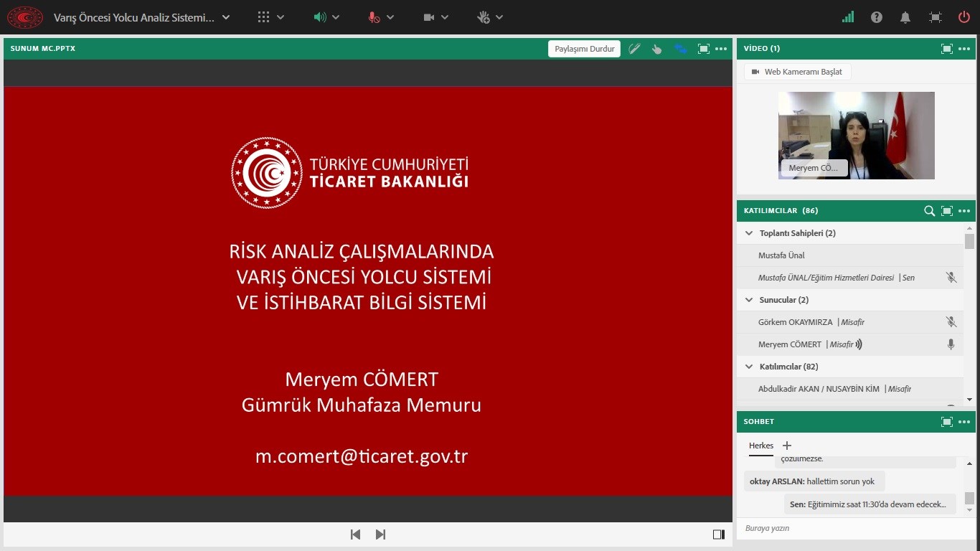Maximize the Sunum MC.PPTX share pod

click(x=704, y=49)
